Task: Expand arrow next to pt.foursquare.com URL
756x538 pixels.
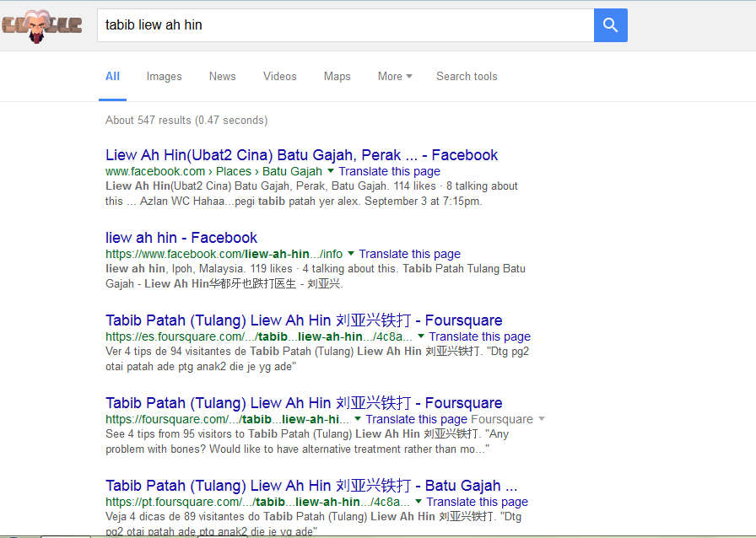Action: 418,502
